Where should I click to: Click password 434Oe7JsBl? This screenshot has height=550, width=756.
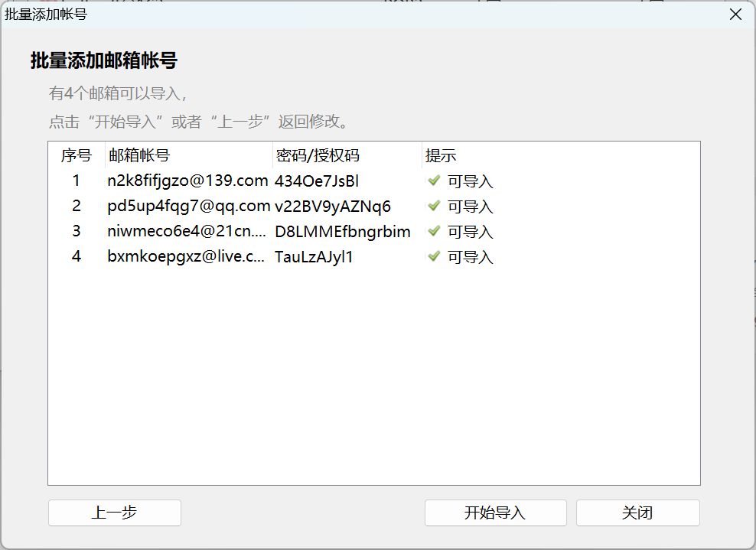tap(317, 181)
